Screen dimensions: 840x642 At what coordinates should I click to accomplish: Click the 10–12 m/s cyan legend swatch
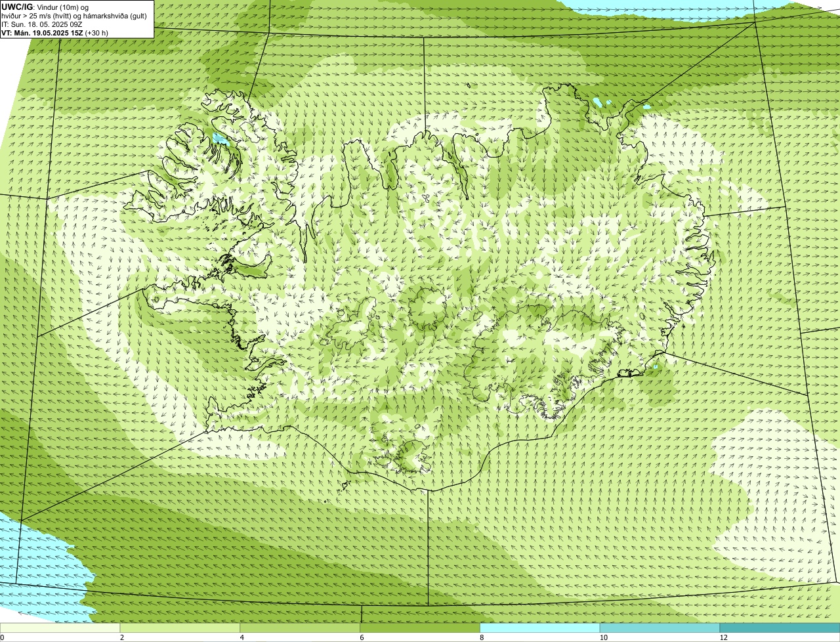(660, 628)
